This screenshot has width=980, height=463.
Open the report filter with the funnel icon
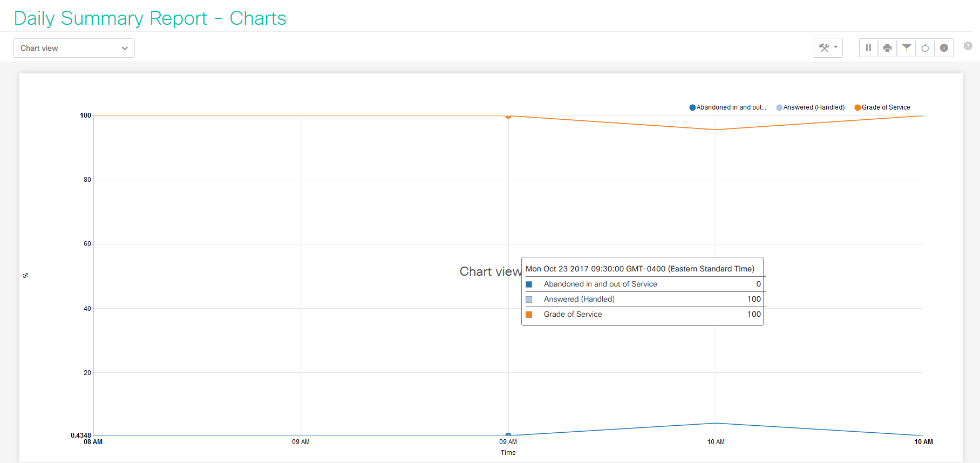click(x=907, y=47)
